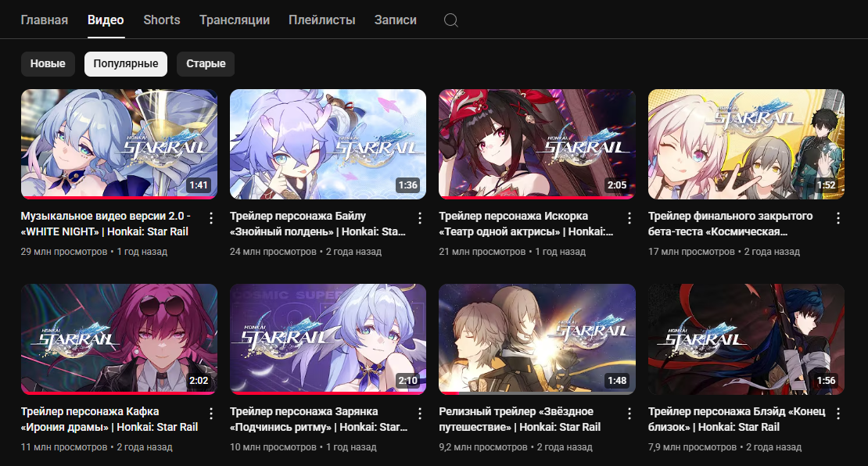The image size is (868, 466).
Task: Open the Блэйд trailer thumbnail
Action: 746,339
